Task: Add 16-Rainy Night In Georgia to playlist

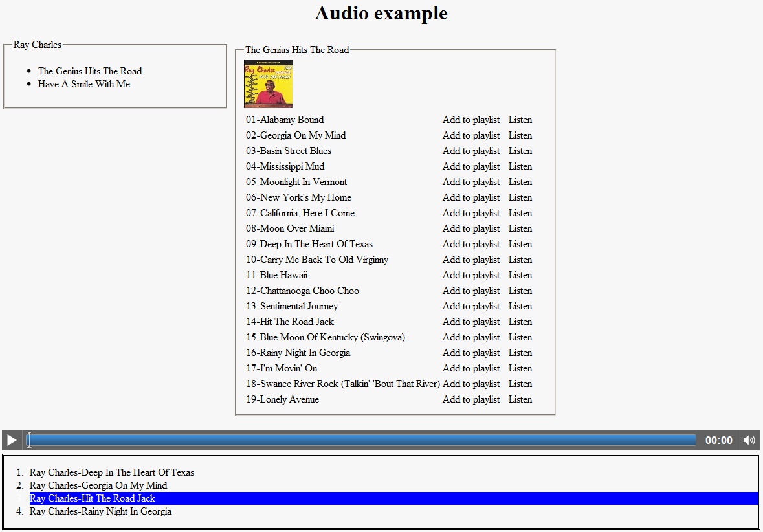Action: tap(471, 353)
